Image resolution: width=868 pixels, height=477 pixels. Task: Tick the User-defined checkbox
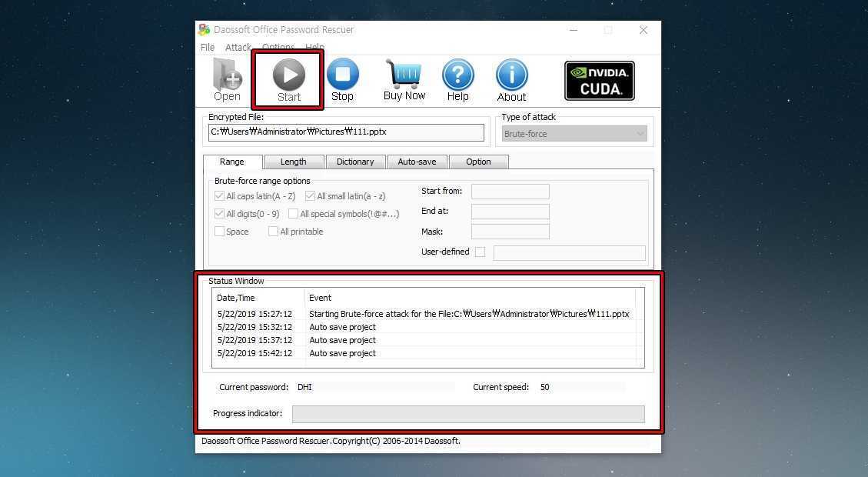tap(480, 252)
